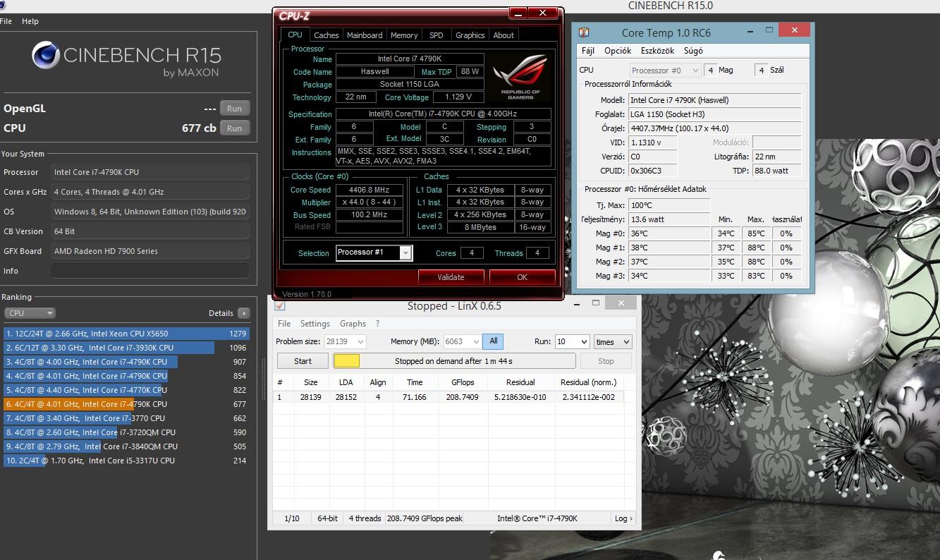The height and width of the screenshot is (560, 940).
Task: Switch to CPU-Z Caches tab
Action: (x=326, y=35)
